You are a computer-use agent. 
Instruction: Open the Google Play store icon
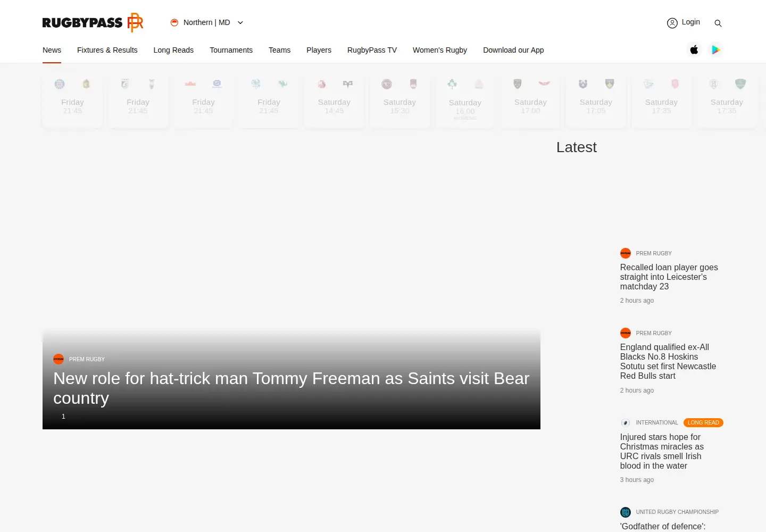click(716, 49)
